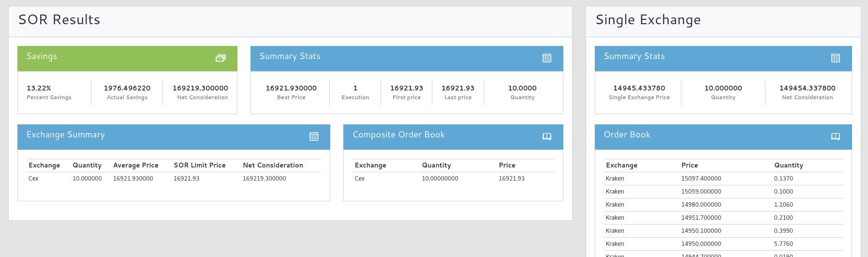Screen dimensions: 868x257
Task: Click SOR Limit Price cell 16921.93
Action: pyautogui.click(x=187, y=179)
